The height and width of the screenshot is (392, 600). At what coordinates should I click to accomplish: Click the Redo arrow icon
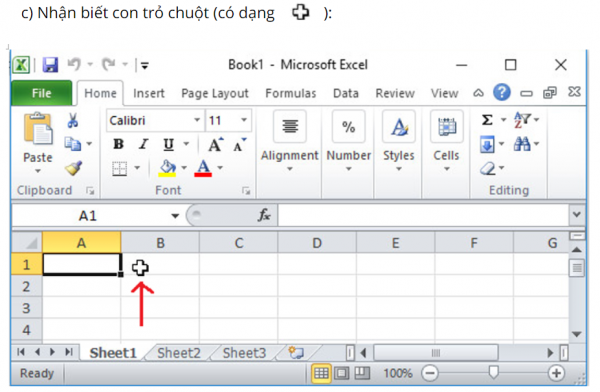pyautogui.click(x=109, y=64)
